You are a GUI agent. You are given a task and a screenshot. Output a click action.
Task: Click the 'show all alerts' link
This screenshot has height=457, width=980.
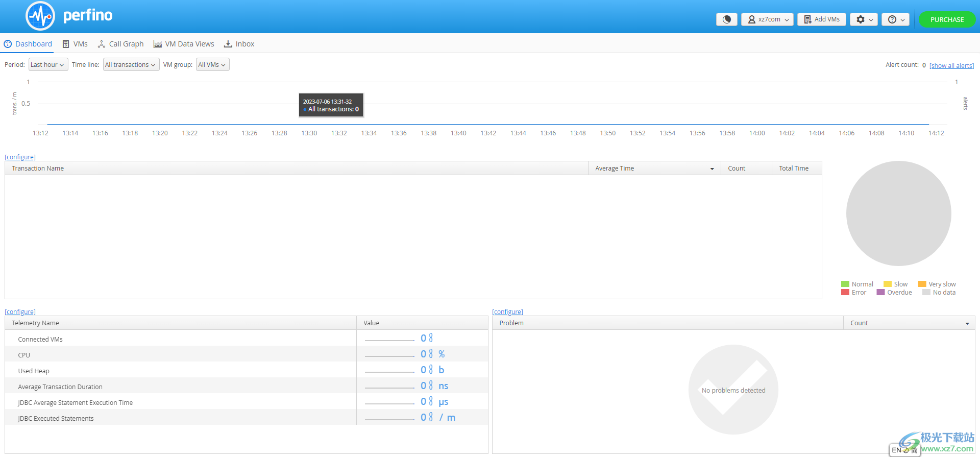tap(951, 65)
